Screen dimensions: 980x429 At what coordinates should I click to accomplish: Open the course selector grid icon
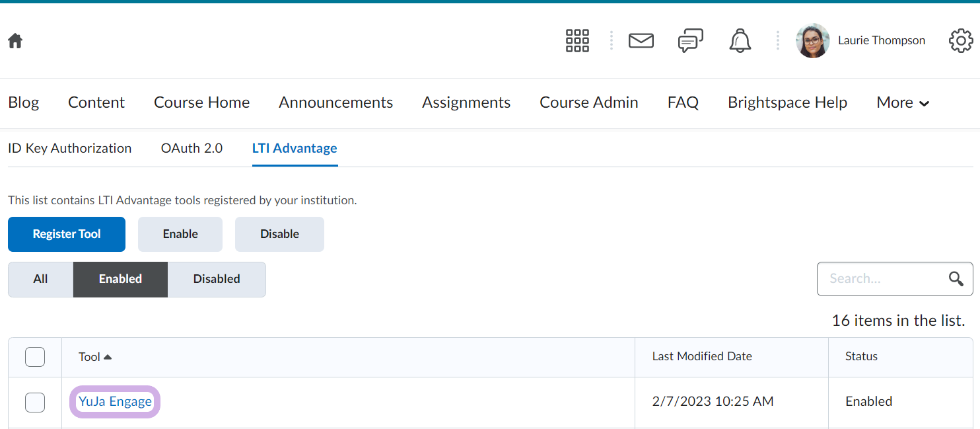(x=577, y=41)
